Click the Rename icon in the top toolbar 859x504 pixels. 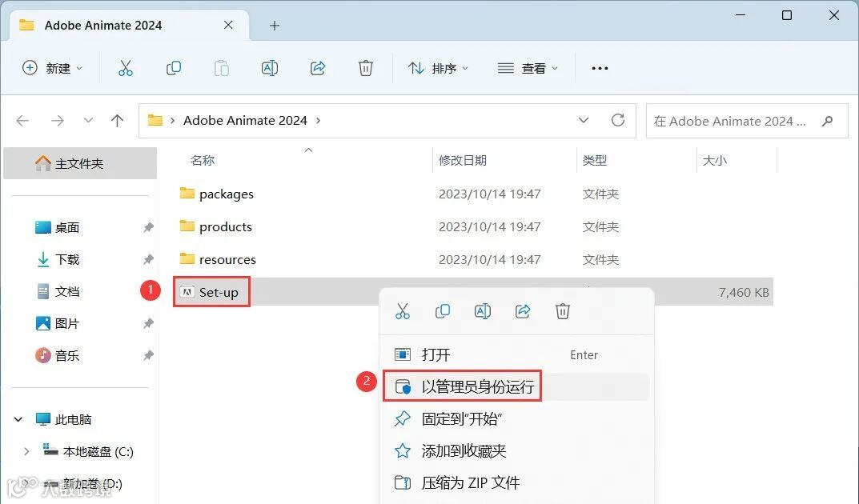(270, 69)
